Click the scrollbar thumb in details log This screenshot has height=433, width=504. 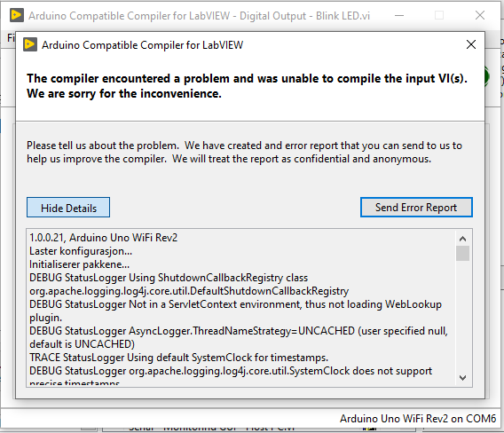point(462,254)
